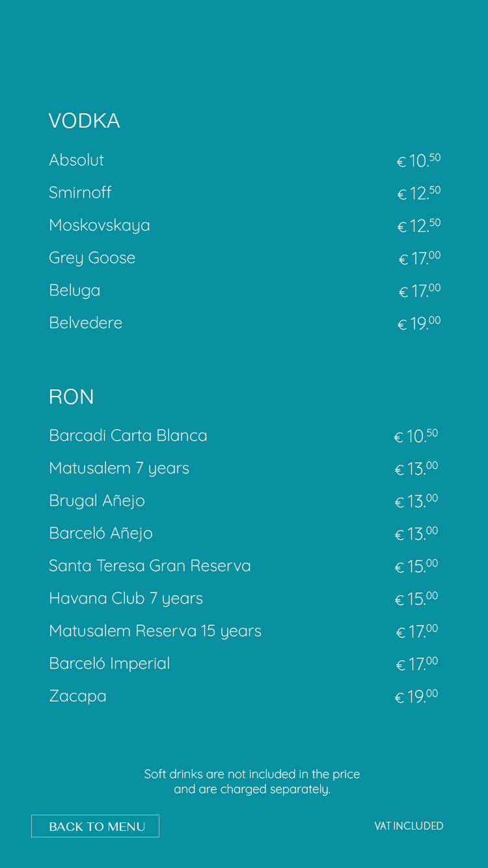Select the Zacapa rum item
The image size is (488, 868).
tap(243, 696)
